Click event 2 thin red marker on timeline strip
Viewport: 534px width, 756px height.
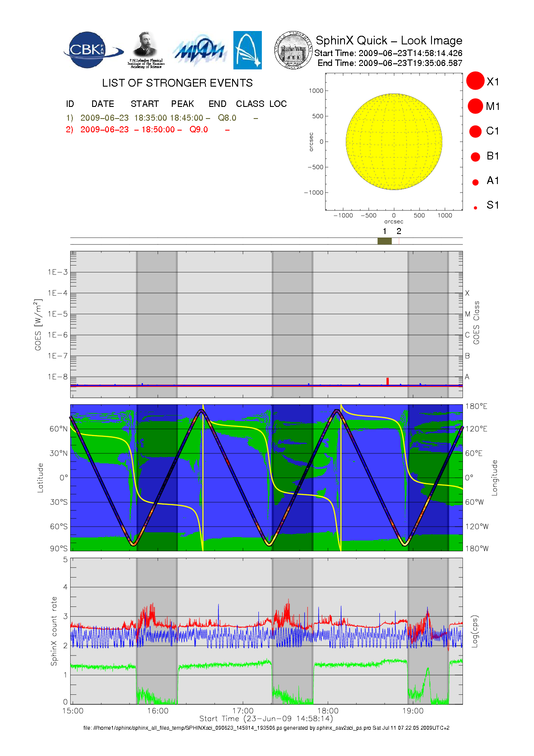(399, 241)
